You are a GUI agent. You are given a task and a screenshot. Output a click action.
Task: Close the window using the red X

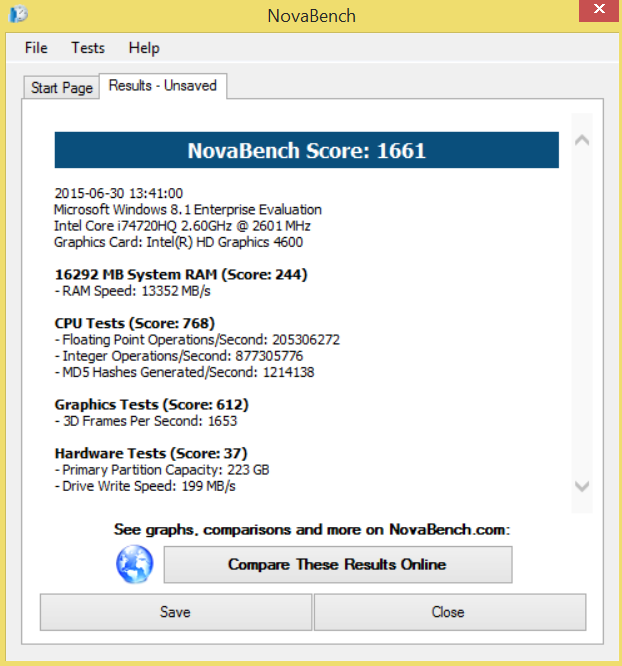coord(598,10)
